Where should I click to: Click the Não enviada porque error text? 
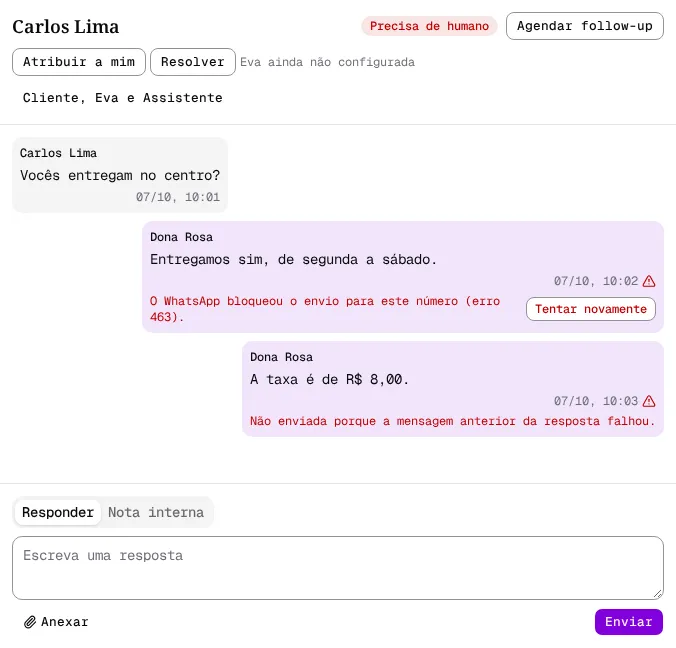(453, 421)
